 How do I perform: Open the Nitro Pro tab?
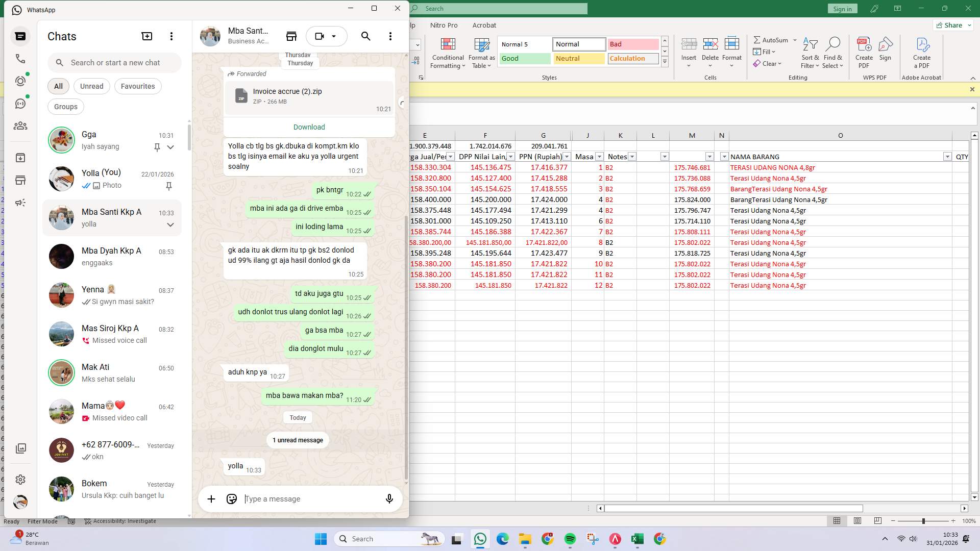coord(444,25)
